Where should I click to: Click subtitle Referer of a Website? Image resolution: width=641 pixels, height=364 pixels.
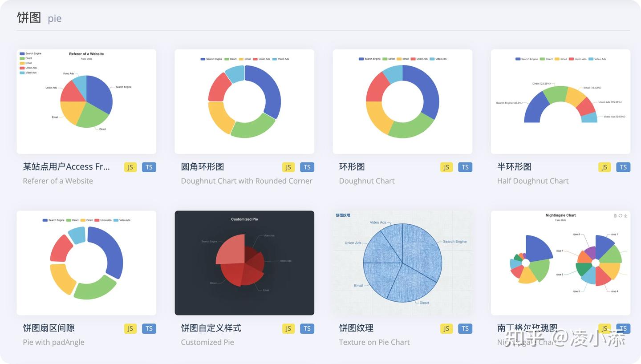(x=58, y=181)
